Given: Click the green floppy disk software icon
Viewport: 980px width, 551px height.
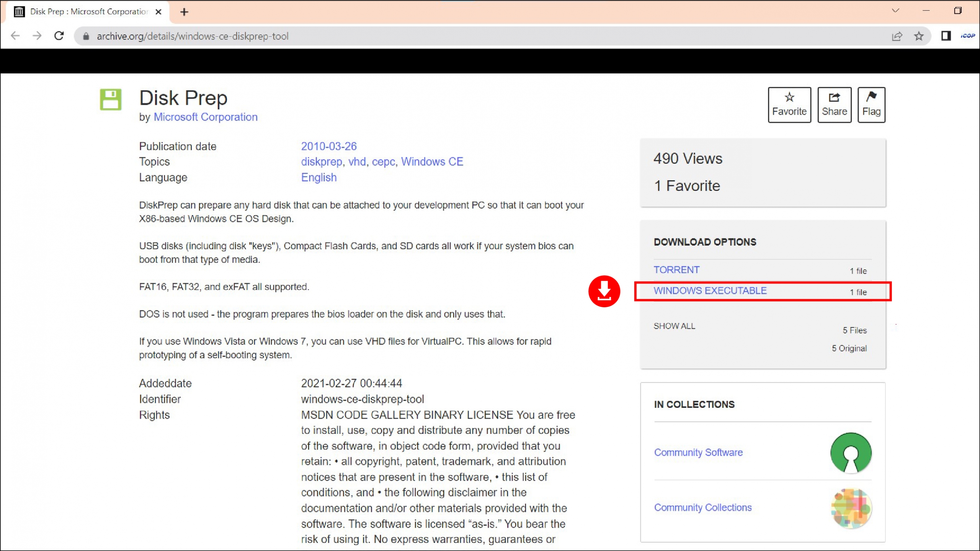Looking at the screenshot, I should (x=111, y=99).
